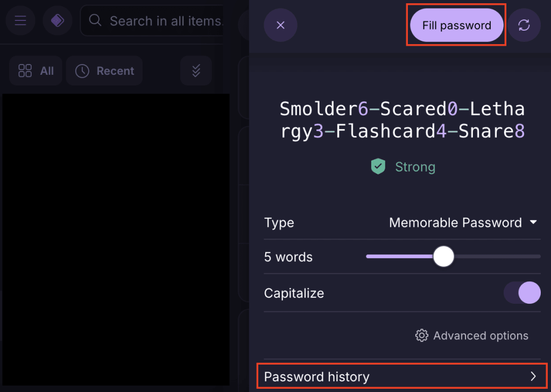Click the Proton Pass vault diamond icon
551x392 pixels.
(x=58, y=21)
